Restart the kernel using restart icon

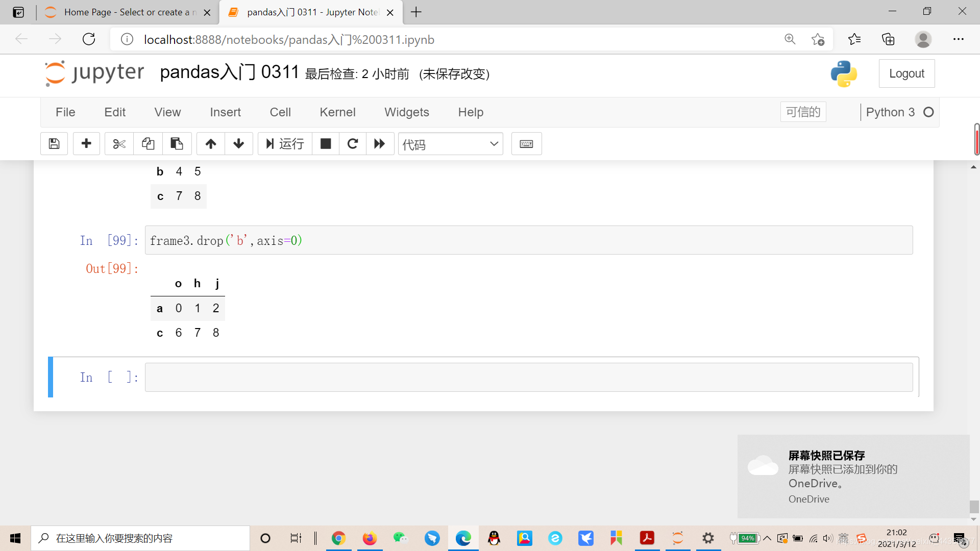[x=353, y=143]
